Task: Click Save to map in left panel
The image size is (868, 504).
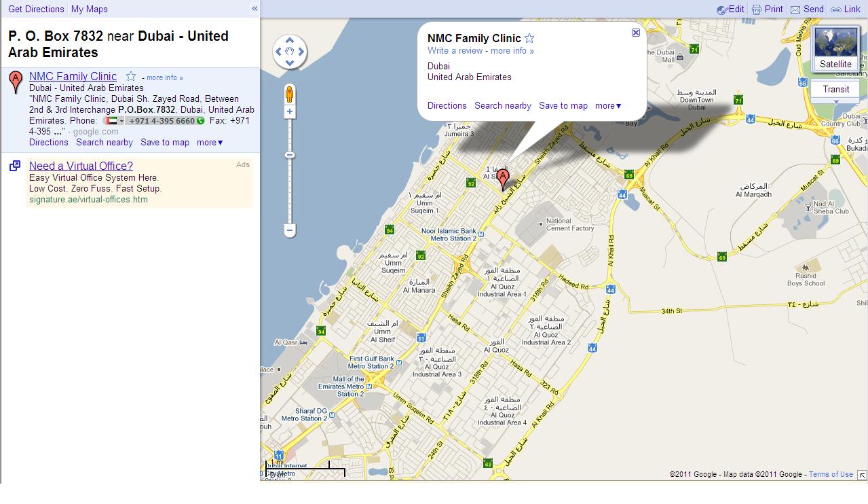Action: pyautogui.click(x=165, y=143)
